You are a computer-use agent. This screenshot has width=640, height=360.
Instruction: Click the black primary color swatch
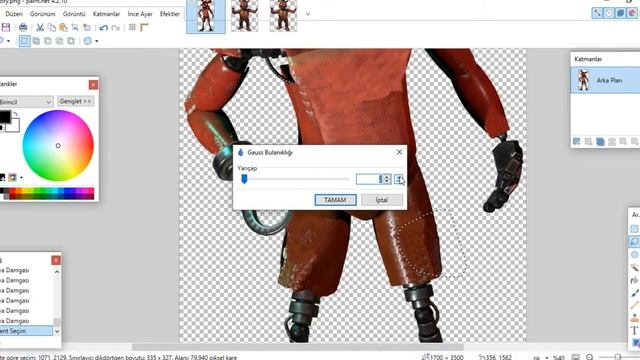[4, 117]
